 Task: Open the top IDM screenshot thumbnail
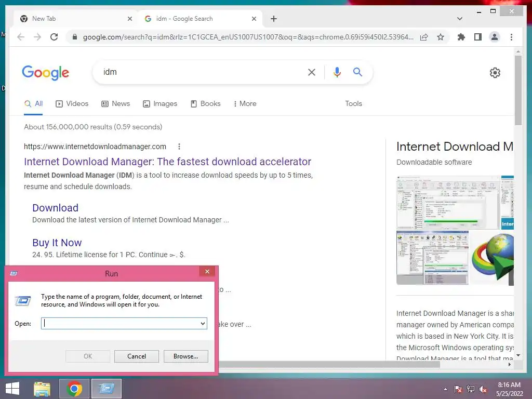(x=448, y=203)
